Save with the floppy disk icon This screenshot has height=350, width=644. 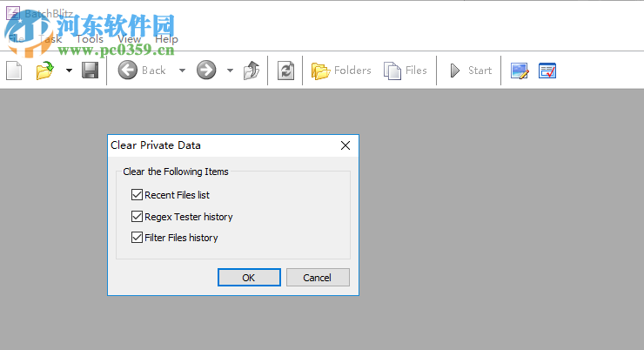(x=90, y=71)
